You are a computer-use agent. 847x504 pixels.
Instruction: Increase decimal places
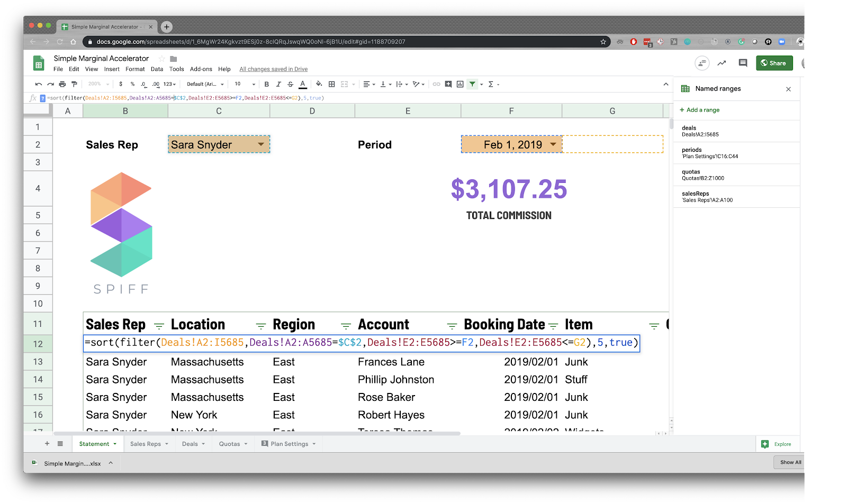(156, 84)
